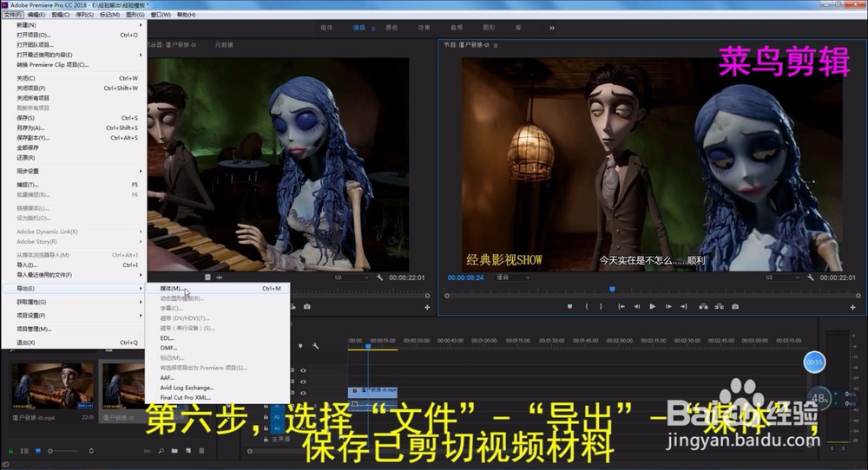Step forward one frame in program monitor
This screenshot has width=868, height=470.
668,306
